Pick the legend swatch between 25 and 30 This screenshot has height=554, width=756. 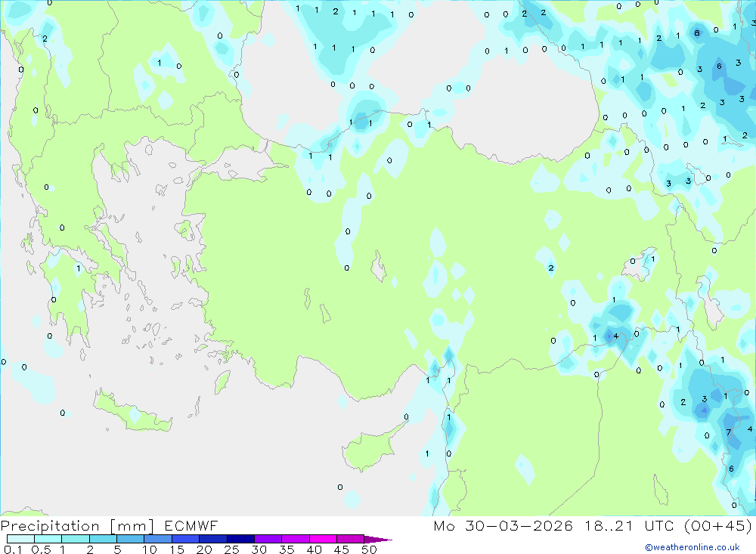(x=240, y=539)
